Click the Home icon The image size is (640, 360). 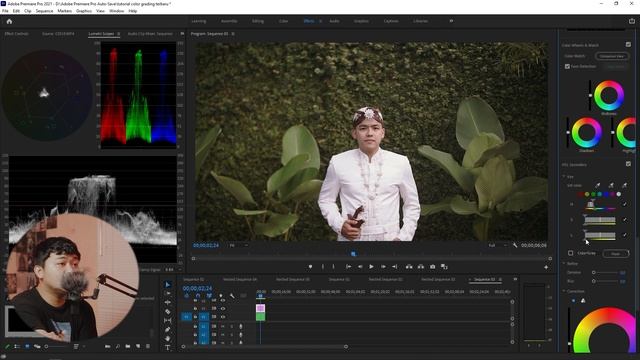(9, 21)
